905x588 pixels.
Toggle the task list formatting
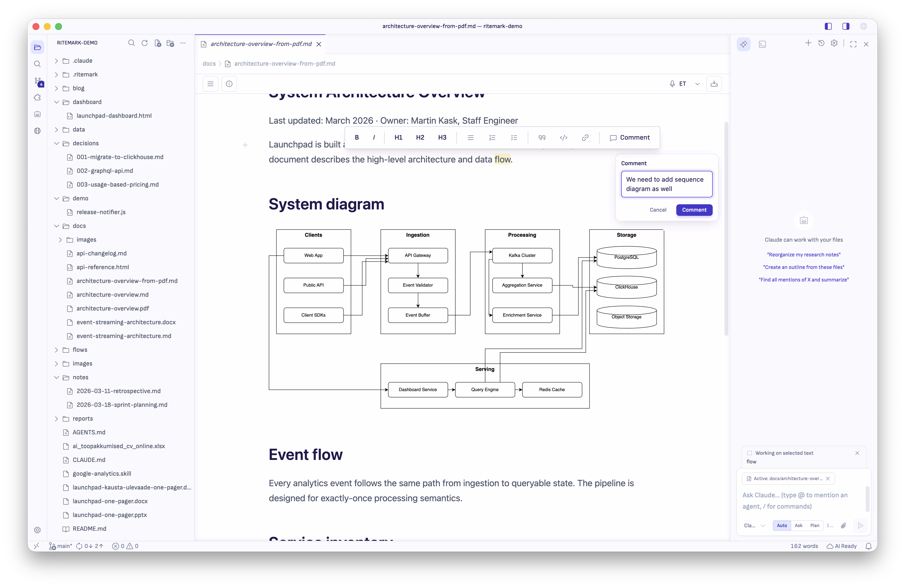click(x=514, y=138)
